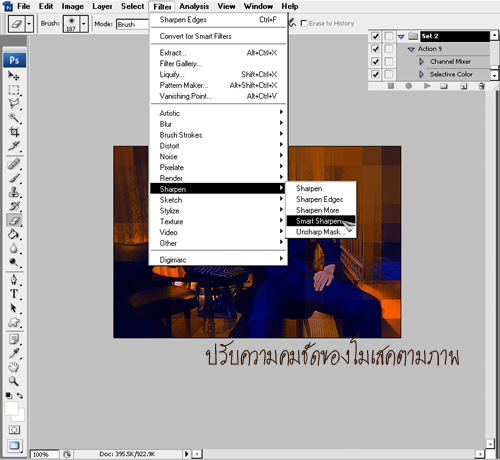Choose Unsharp Mask from submenu
The height and width of the screenshot is (460, 500).
pos(321,232)
